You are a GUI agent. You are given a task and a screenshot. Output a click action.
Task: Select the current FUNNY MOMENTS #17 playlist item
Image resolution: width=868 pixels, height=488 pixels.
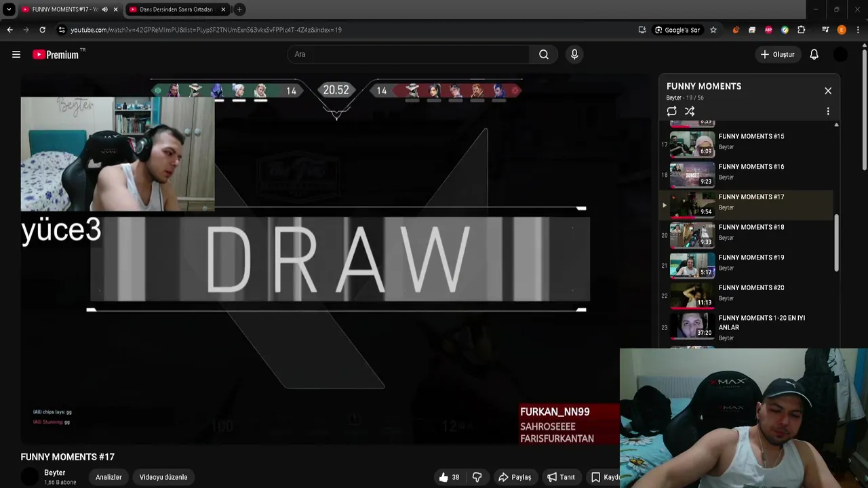point(746,205)
